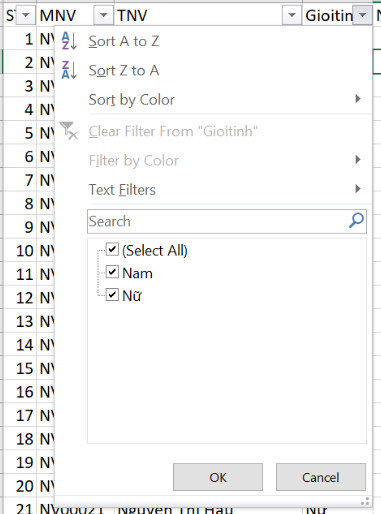381x514 pixels.
Task: Click the clear filter funnel icon
Action: (x=69, y=131)
